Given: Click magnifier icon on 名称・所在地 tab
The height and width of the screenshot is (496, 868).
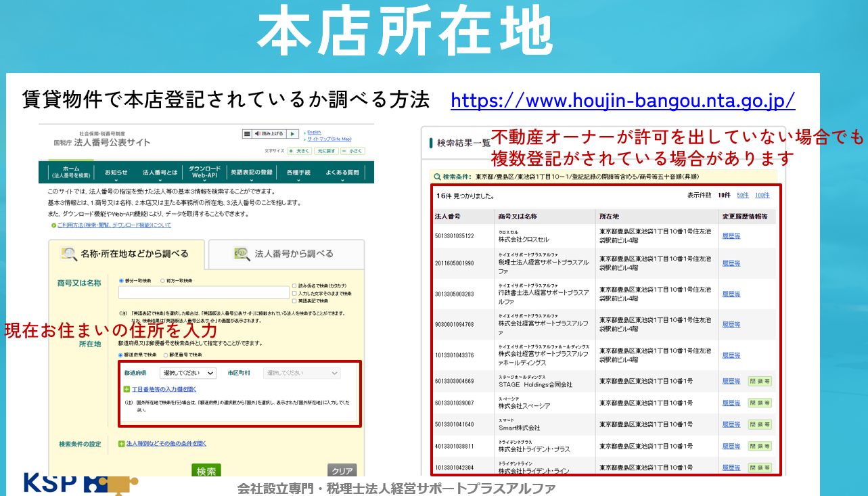Looking at the screenshot, I should pos(69,254).
